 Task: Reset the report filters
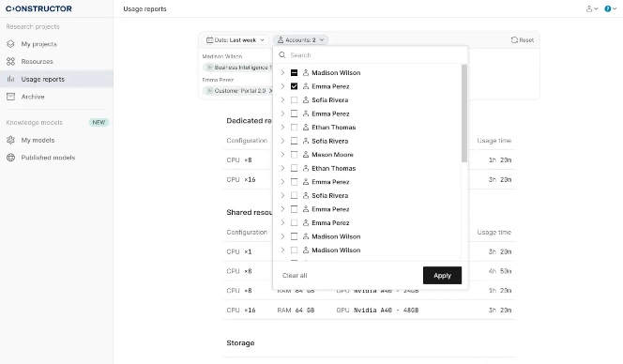coord(522,40)
